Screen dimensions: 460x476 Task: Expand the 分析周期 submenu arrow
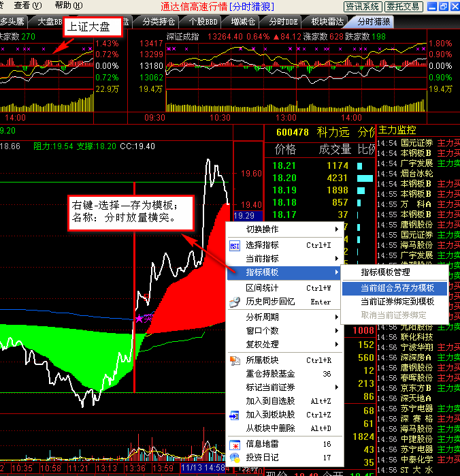click(337, 317)
